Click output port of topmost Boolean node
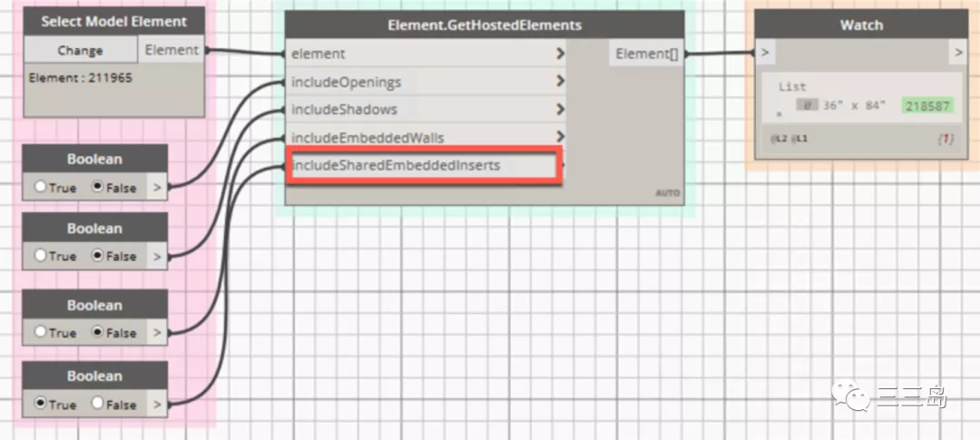The width and height of the screenshot is (980, 440). click(157, 187)
